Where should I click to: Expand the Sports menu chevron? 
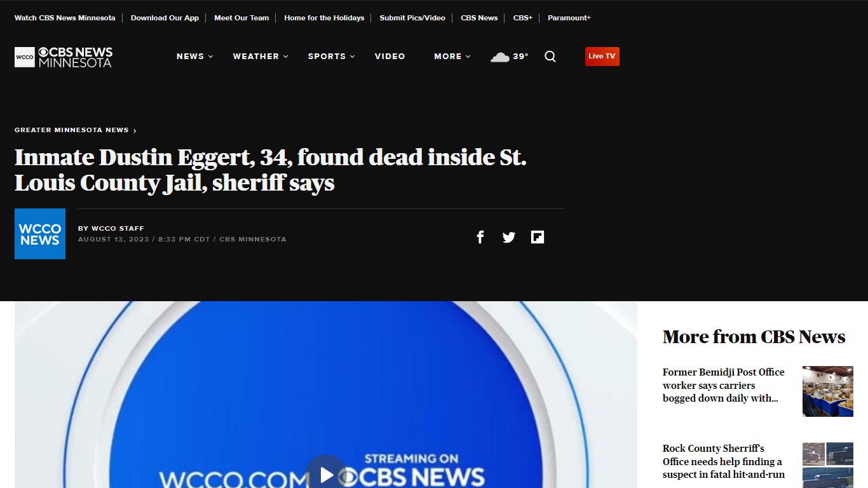pyautogui.click(x=353, y=57)
